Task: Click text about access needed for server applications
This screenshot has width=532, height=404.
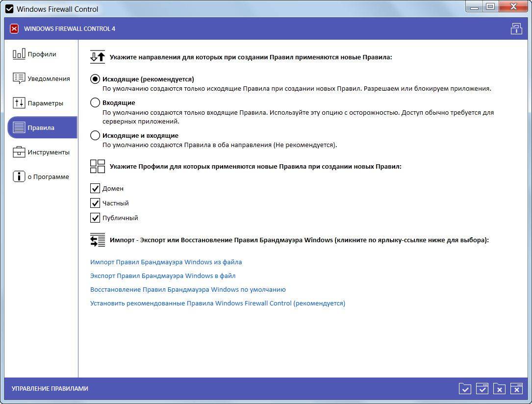Action: coord(298,117)
